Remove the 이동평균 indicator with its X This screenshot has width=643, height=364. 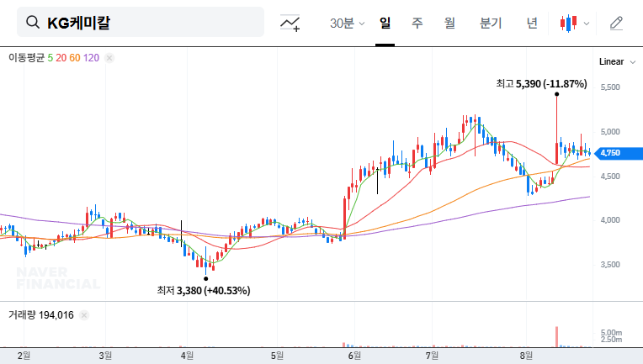pos(109,58)
